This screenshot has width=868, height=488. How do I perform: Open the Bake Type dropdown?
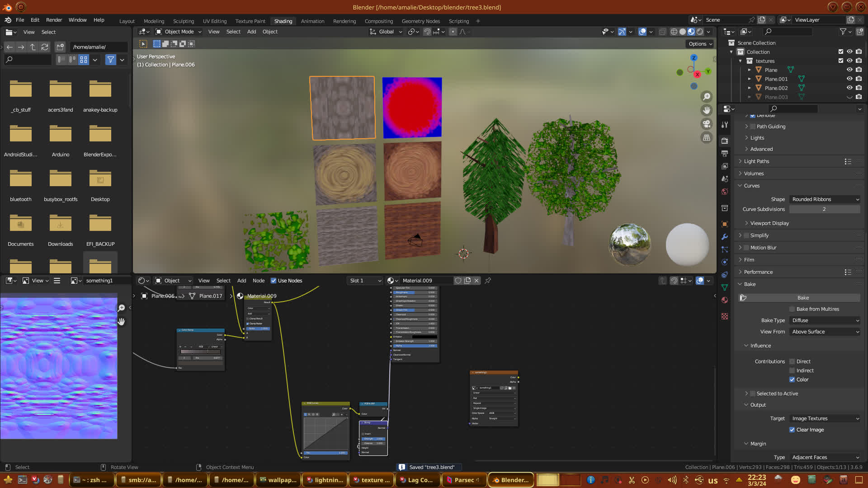click(825, 320)
